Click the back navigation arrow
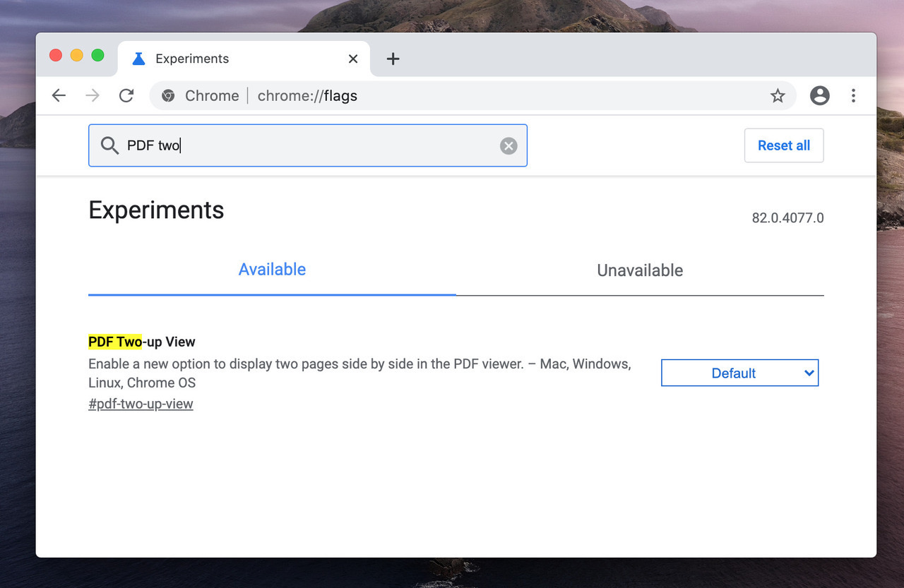The image size is (904, 588). click(59, 96)
